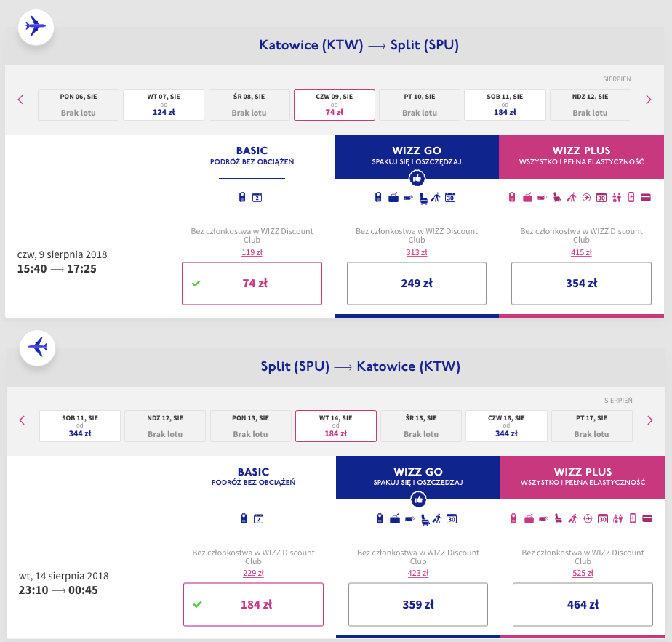Show earlier outbound dates with left chevron

click(20, 100)
